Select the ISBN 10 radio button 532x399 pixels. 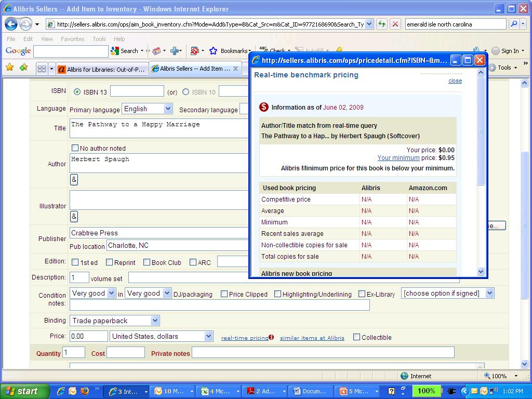(x=185, y=92)
